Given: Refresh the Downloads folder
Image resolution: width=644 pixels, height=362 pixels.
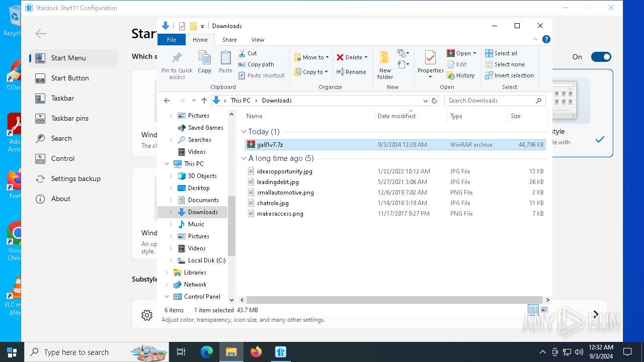Looking at the screenshot, I should tap(434, 101).
